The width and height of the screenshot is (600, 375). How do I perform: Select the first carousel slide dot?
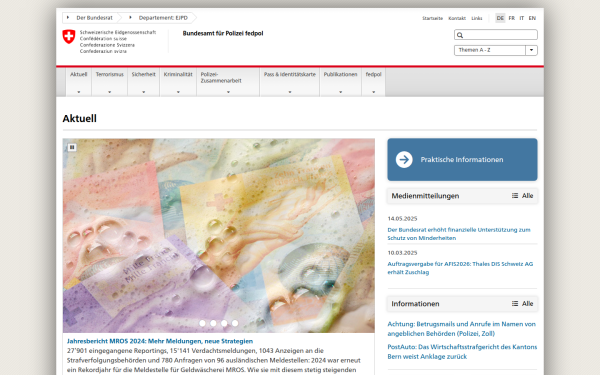[202, 323]
